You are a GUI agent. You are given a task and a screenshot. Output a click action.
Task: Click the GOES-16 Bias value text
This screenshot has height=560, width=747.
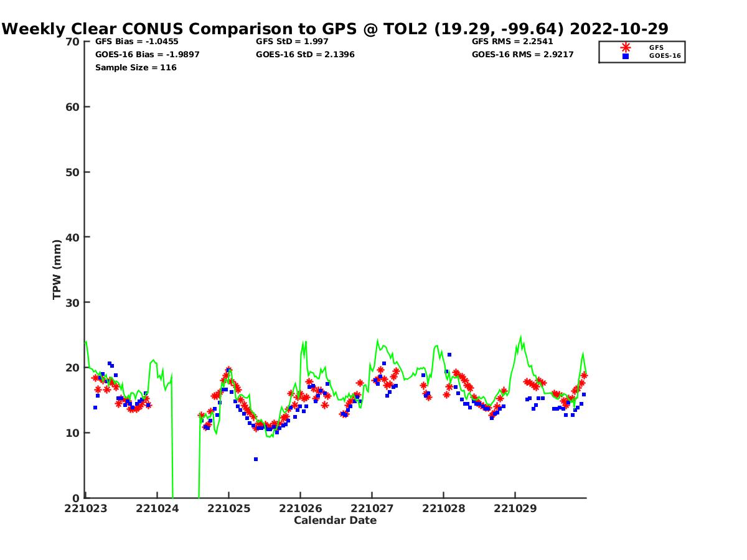147,55
